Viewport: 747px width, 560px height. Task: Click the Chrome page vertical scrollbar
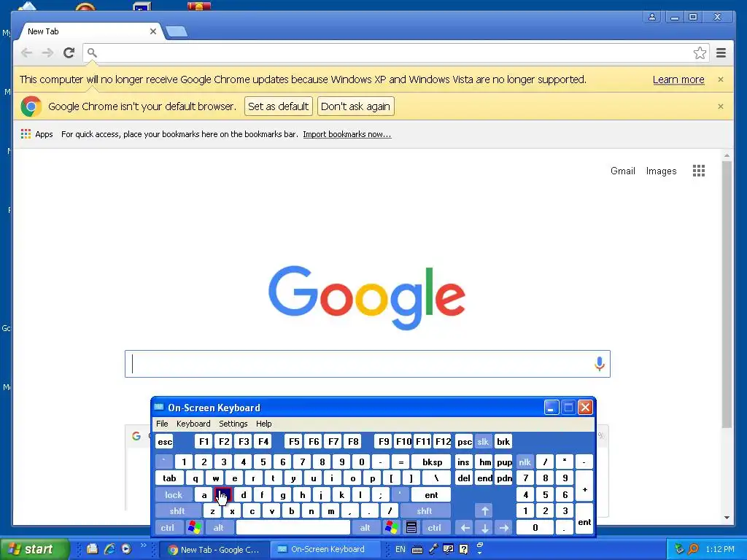tap(727, 294)
